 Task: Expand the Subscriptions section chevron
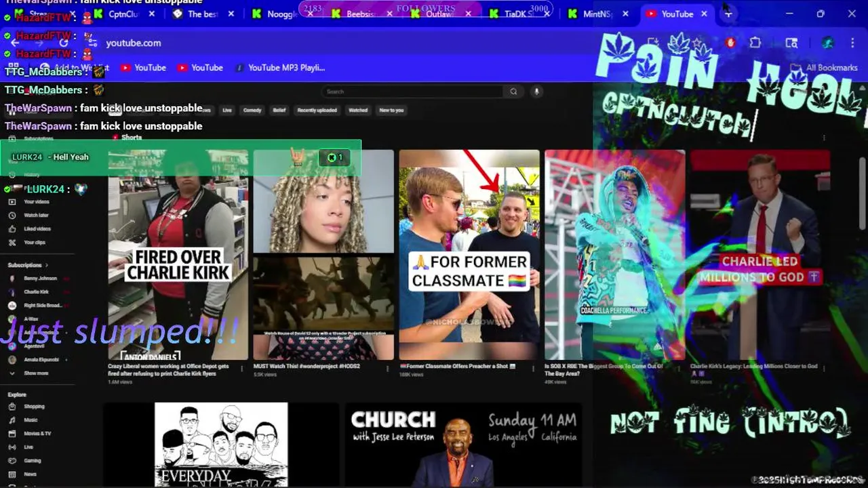coord(47,265)
